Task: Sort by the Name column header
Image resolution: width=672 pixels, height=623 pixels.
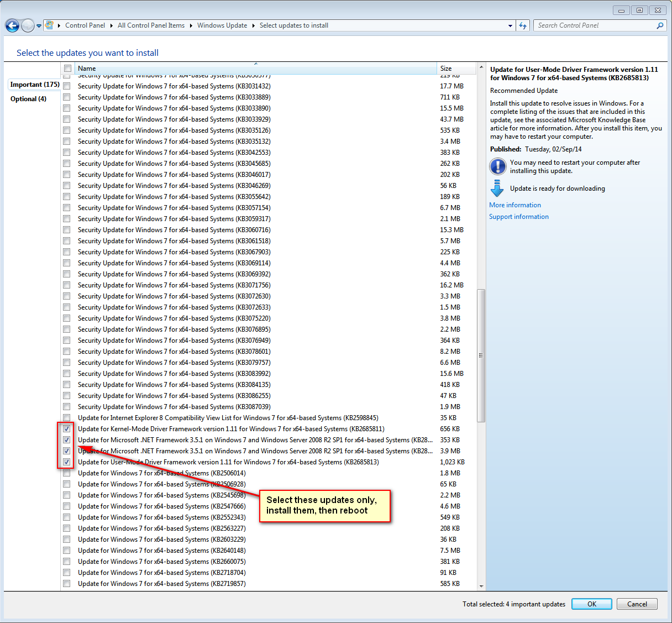Action: 255,69
